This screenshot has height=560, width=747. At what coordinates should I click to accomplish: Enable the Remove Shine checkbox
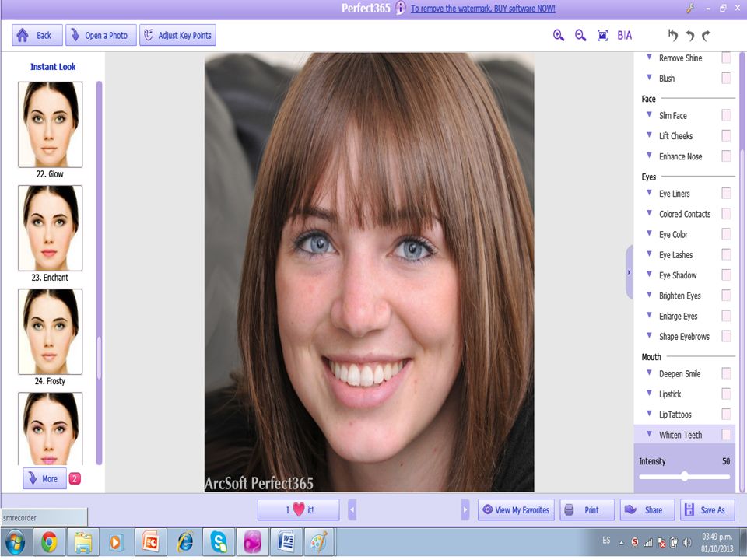(x=726, y=58)
